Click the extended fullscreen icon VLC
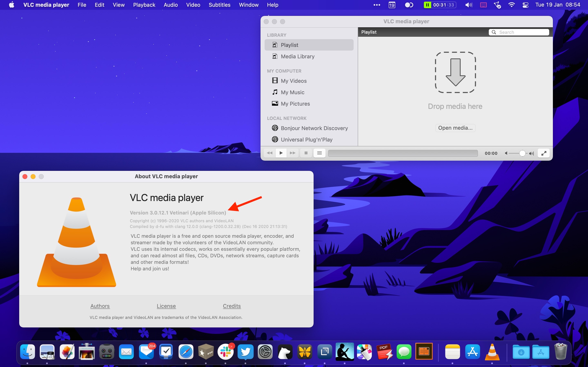The width and height of the screenshot is (588, 367). (544, 153)
